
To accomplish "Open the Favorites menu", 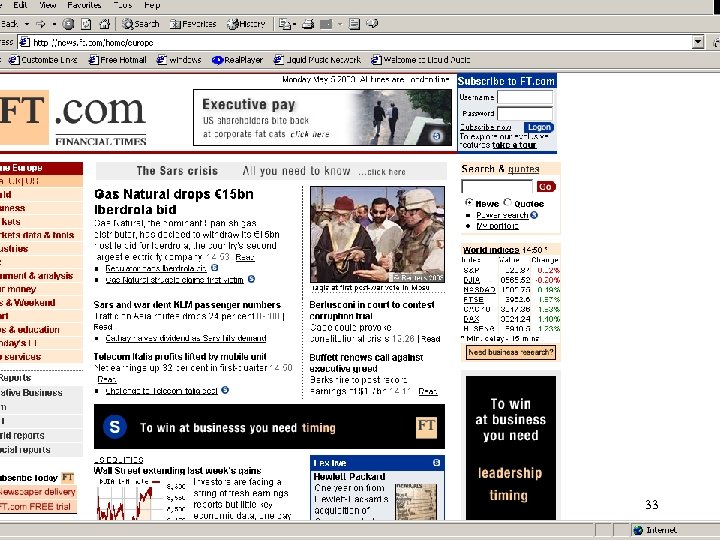I will click(84, 5).
